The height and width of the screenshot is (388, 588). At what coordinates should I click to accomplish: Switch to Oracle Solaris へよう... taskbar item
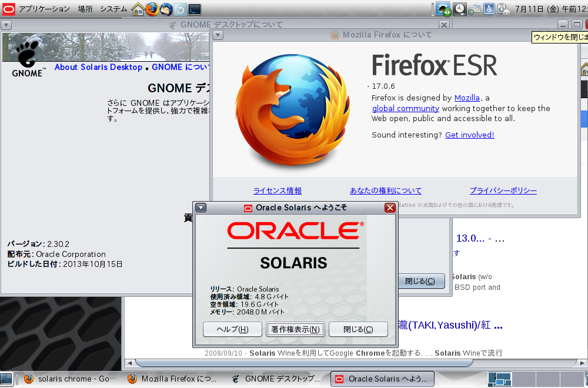click(x=383, y=379)
